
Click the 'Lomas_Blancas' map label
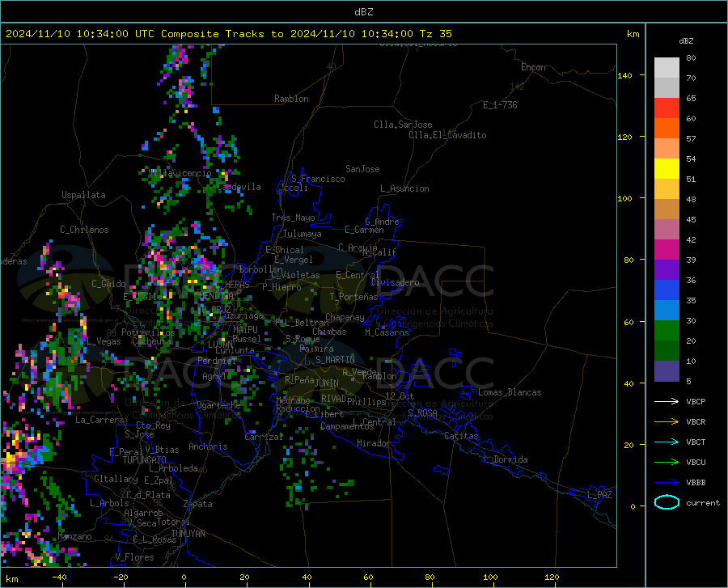tap(510, 392)
